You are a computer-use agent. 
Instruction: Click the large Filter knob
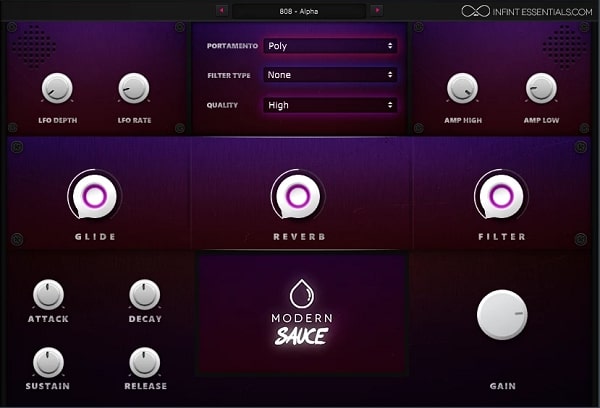(x=501, y=196)
